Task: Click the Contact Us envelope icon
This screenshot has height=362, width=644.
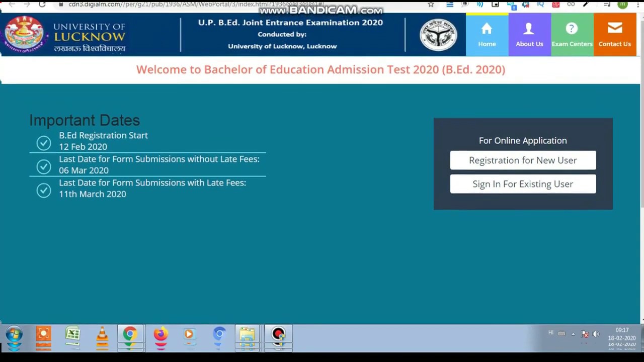Action: pyautogui.click(x=615, y=28)
